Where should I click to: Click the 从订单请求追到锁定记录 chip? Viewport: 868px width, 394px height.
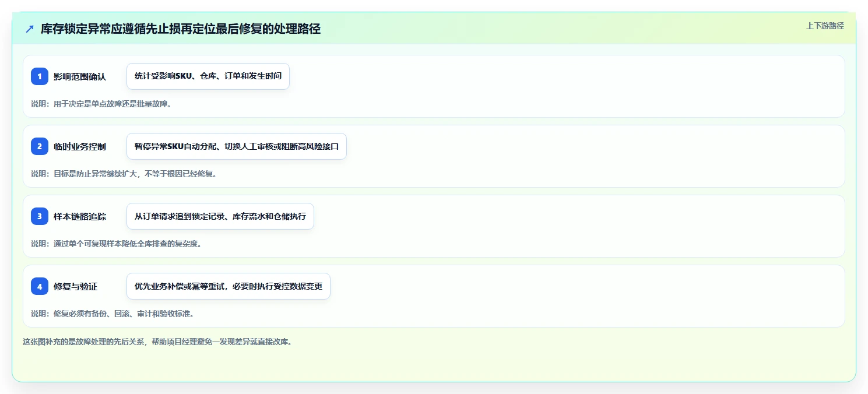[220, 216]
